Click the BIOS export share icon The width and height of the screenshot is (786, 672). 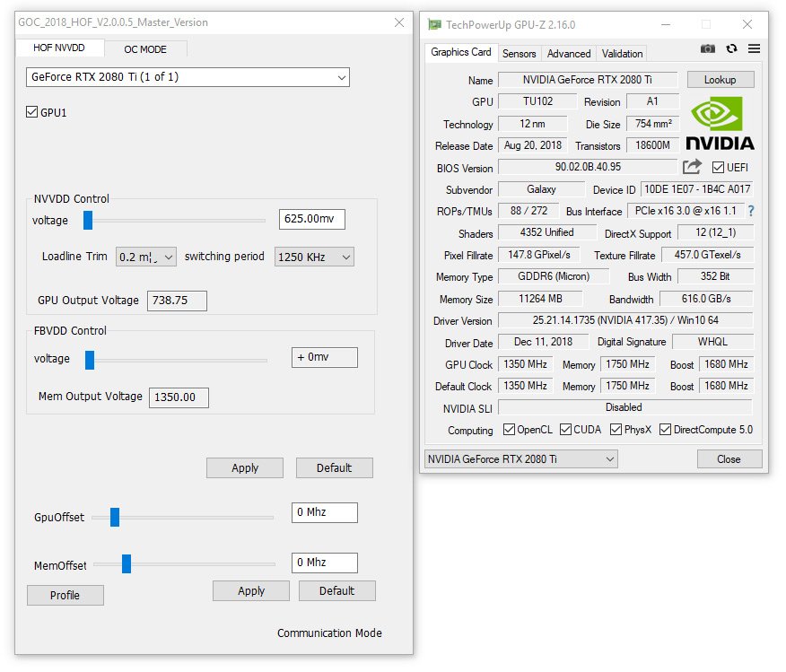click(x=692, y=167)
